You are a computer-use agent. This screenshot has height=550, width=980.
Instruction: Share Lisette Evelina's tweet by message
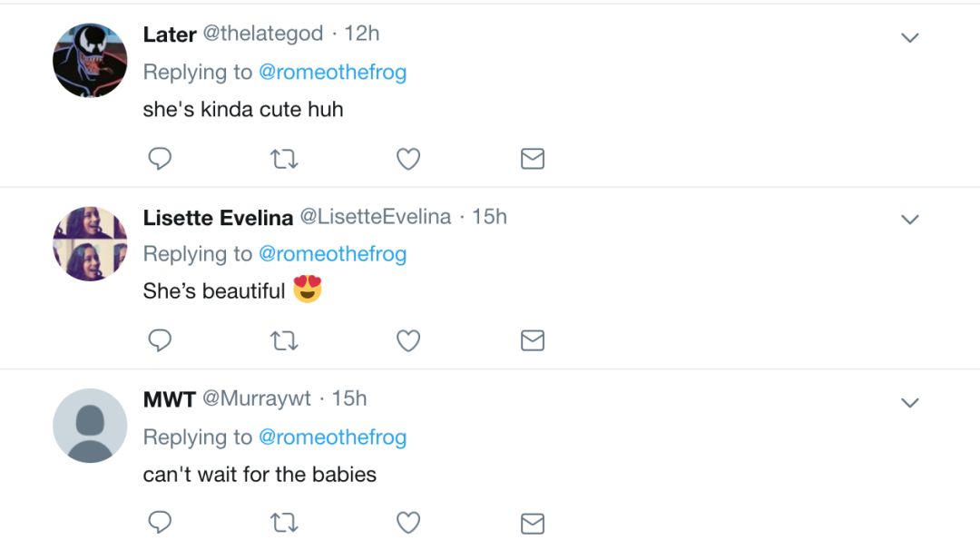click(x=533, y=340)
